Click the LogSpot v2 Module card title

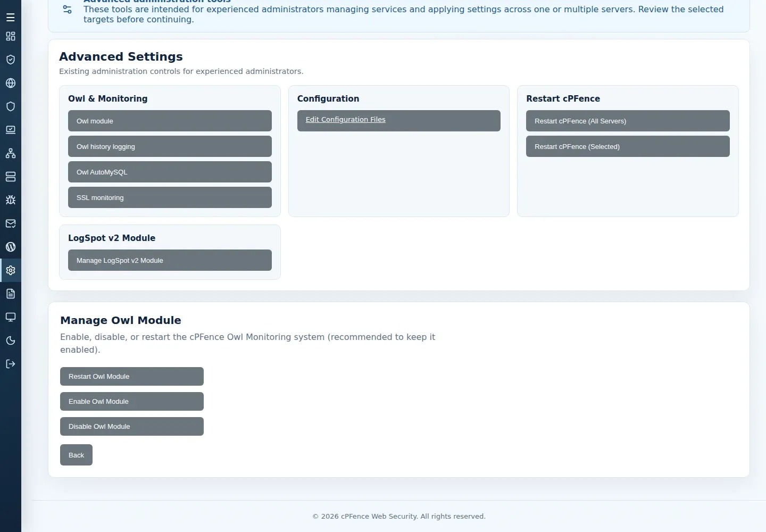coord(112,238)
